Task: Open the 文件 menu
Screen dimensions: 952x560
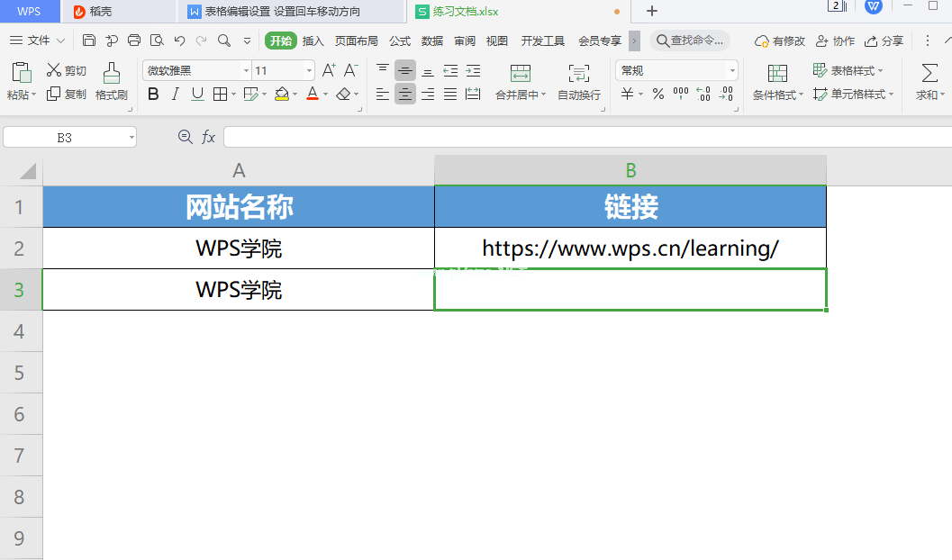Action: pyautogui.click(x=38, y=41)
